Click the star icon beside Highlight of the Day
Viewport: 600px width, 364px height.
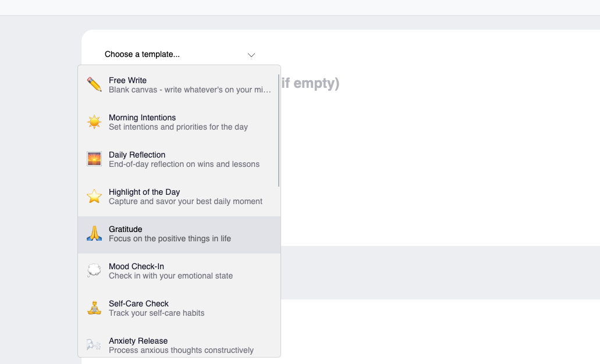pyautogui.click(x=94, y=196)
